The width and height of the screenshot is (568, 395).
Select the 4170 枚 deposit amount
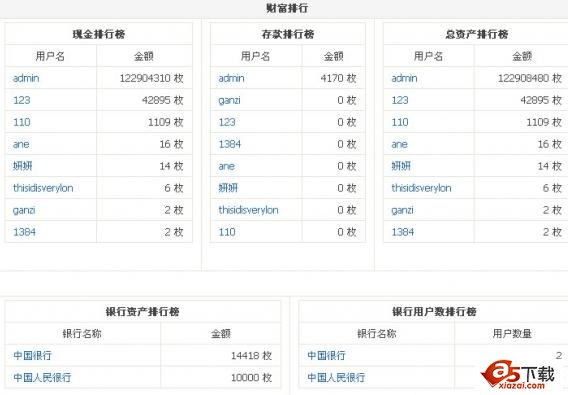click(338, 78)
